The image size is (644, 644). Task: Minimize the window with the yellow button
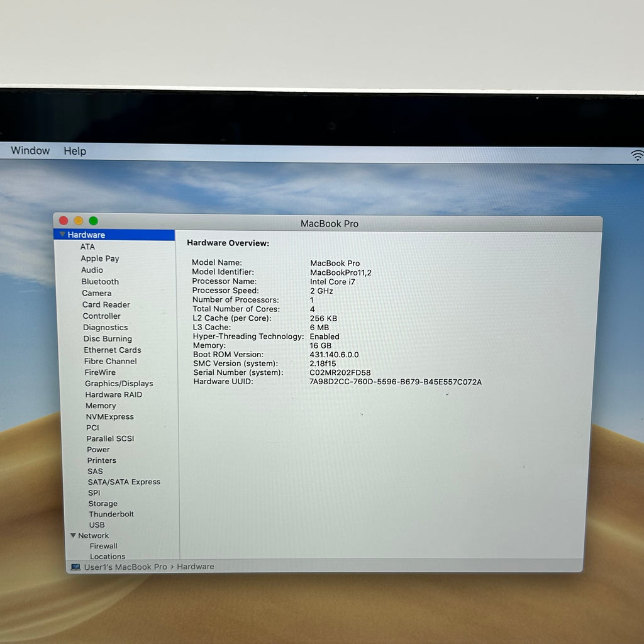click(x=79, y=221)
